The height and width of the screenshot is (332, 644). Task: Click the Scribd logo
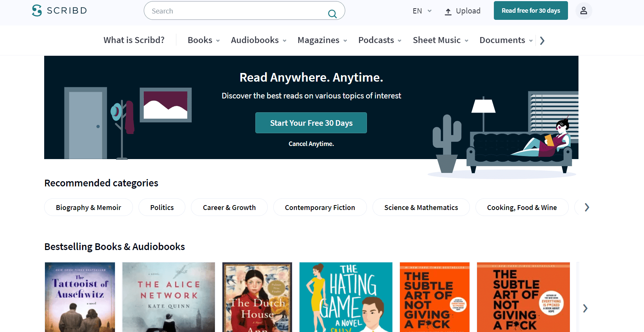coord(59,10)
